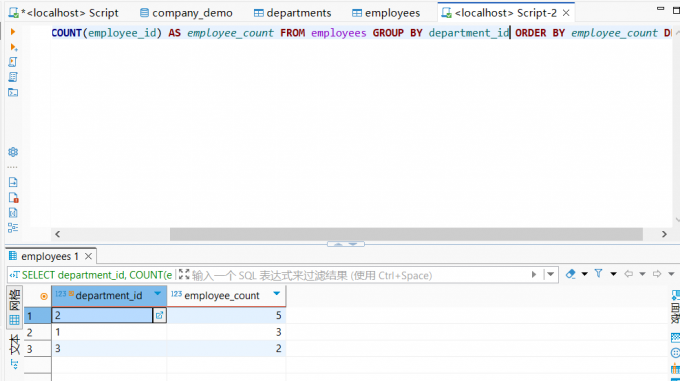Click the SQL query text icon

(14, 275)
